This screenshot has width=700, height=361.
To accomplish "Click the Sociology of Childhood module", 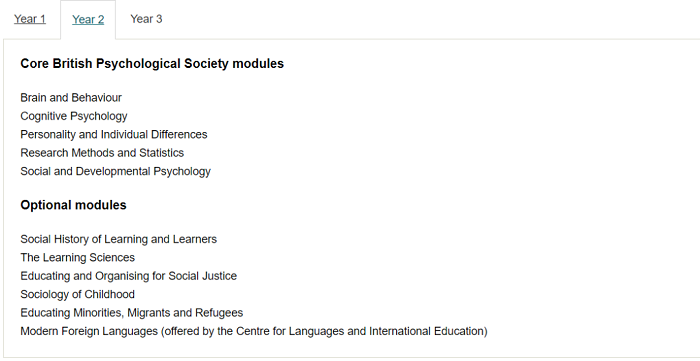I will pyautogui.click(x=77, y=295).
